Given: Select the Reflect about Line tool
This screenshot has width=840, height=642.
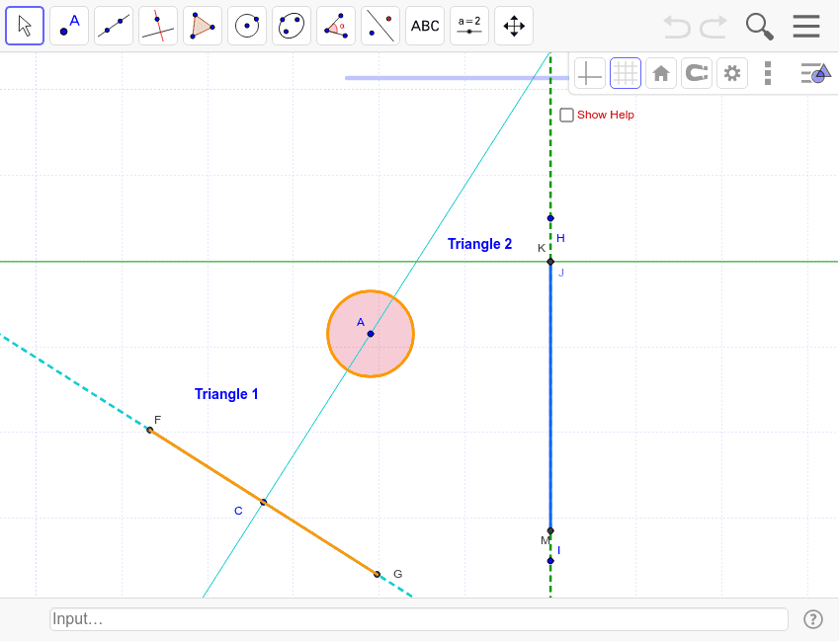Looking at the screenshot, I should 380,26.
